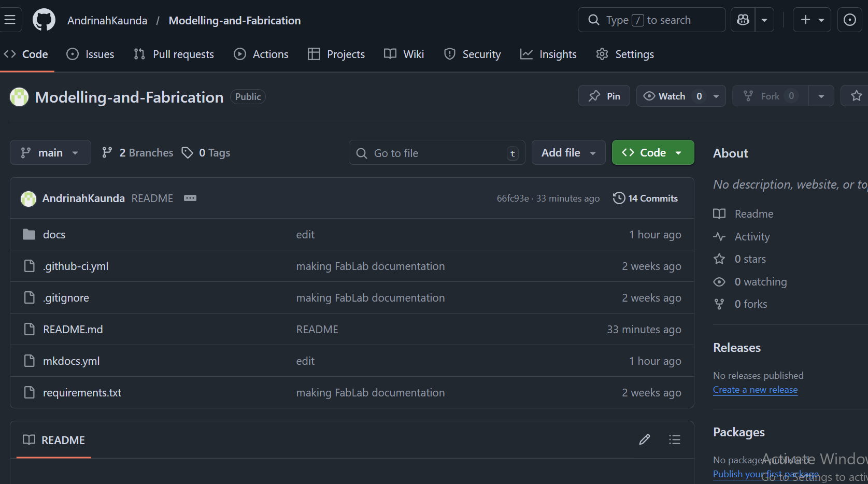
Task: Pin the Modelling-and-Fabrication repository
Action: [604, 96]
